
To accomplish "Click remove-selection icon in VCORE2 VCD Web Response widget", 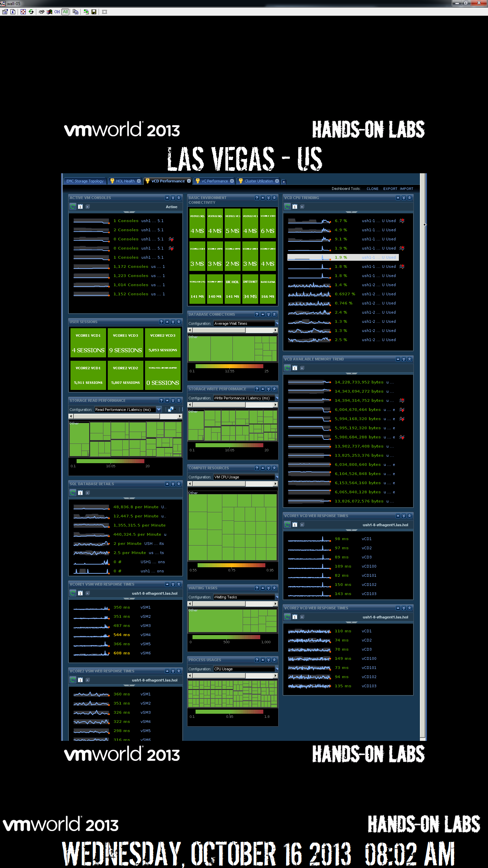I will 302,617.
